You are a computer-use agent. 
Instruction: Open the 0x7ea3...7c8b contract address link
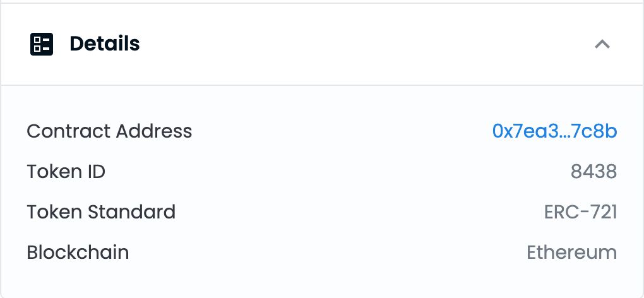pyautogui.click(x=554, y=131)
